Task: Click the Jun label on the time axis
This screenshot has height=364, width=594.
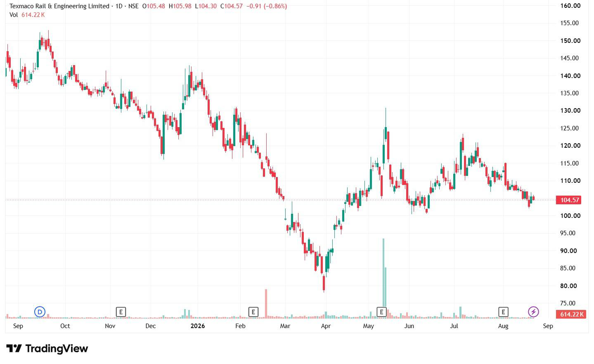Action: point(409,326)
